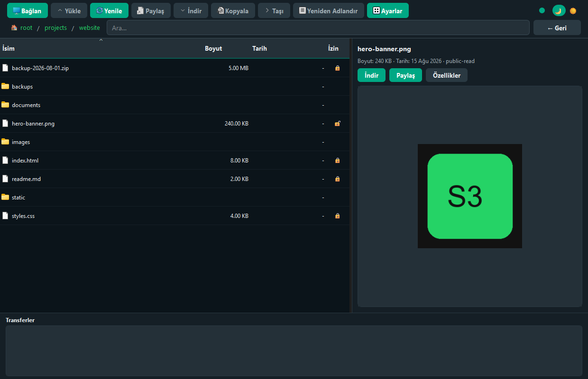Viewport: 588px width, 379px height.
Task: Click the 2.00 KB size cell
Action: [x=239, y=179]
